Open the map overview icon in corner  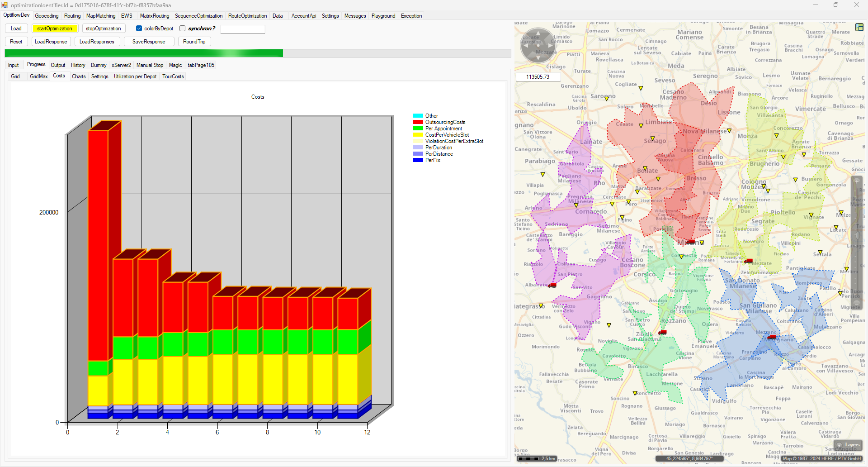point(859,27)
